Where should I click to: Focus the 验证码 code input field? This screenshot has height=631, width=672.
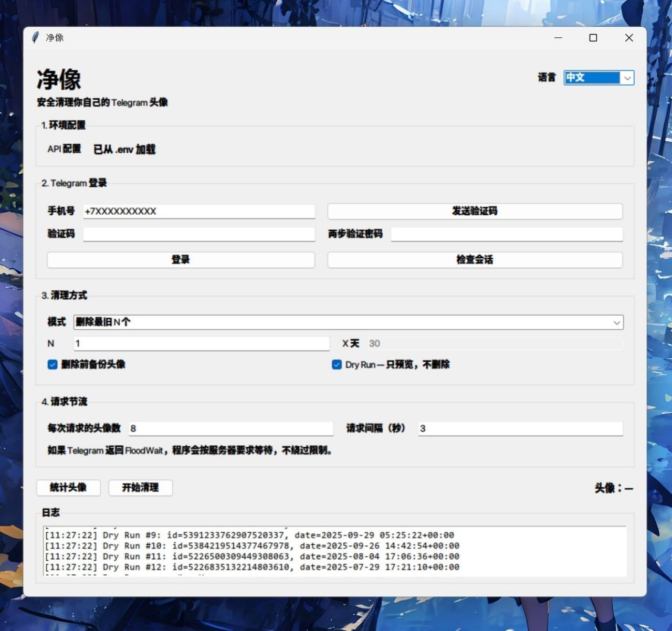coord(199,234)
